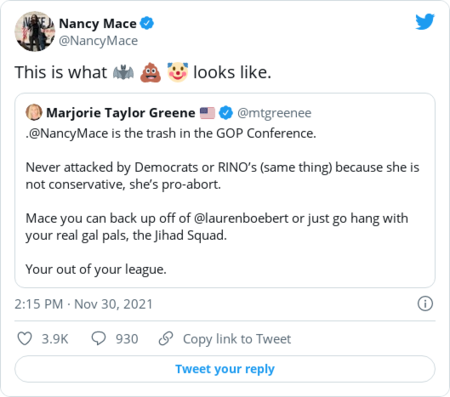This screenshot has width=450, height=397.
Task: Like the tweet with the heart icon
Action: (25, 339)
